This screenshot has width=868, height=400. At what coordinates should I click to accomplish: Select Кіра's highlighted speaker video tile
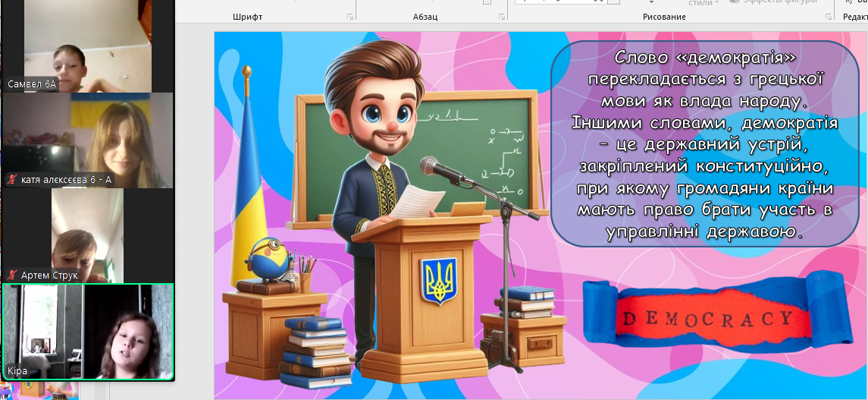[87, 330]
